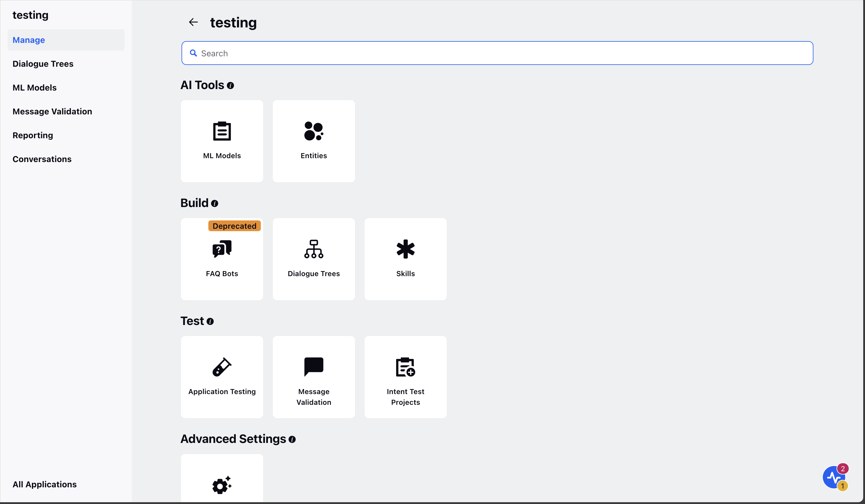The width and height of the screenshot is (865, 504).
Task: Click the Test section heading
Action: (x=192, y=321)
